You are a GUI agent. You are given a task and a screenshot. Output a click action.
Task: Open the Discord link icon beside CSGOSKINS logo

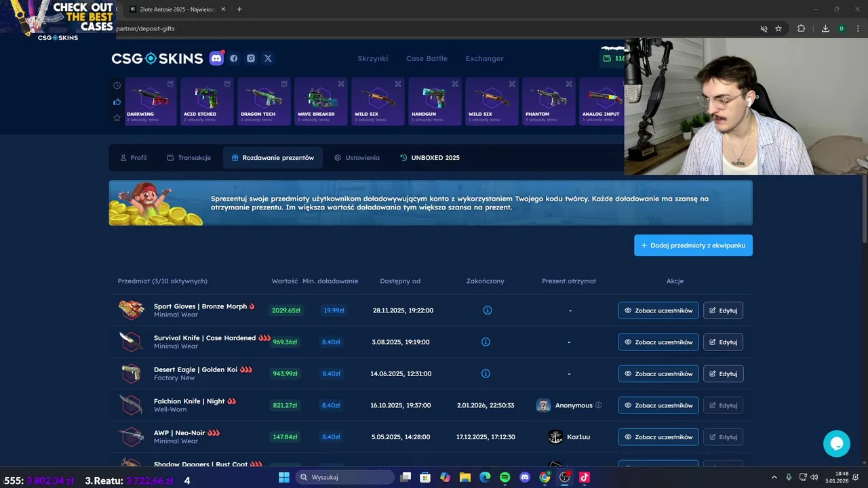point(216,58)
